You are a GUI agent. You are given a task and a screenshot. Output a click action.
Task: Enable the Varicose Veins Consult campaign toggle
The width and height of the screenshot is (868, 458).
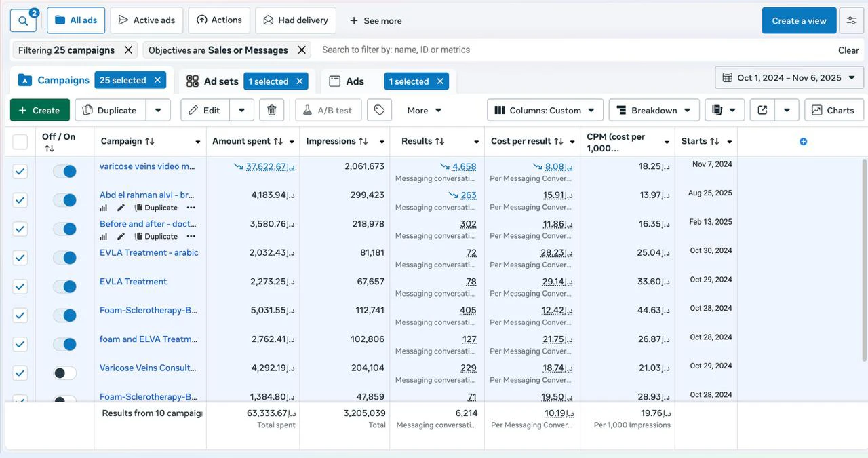(65, 373)
